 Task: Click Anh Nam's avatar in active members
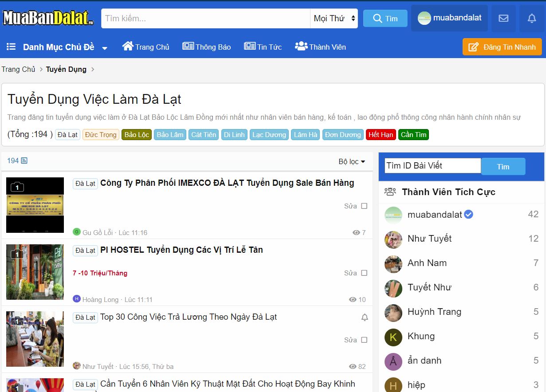[393, 264]
